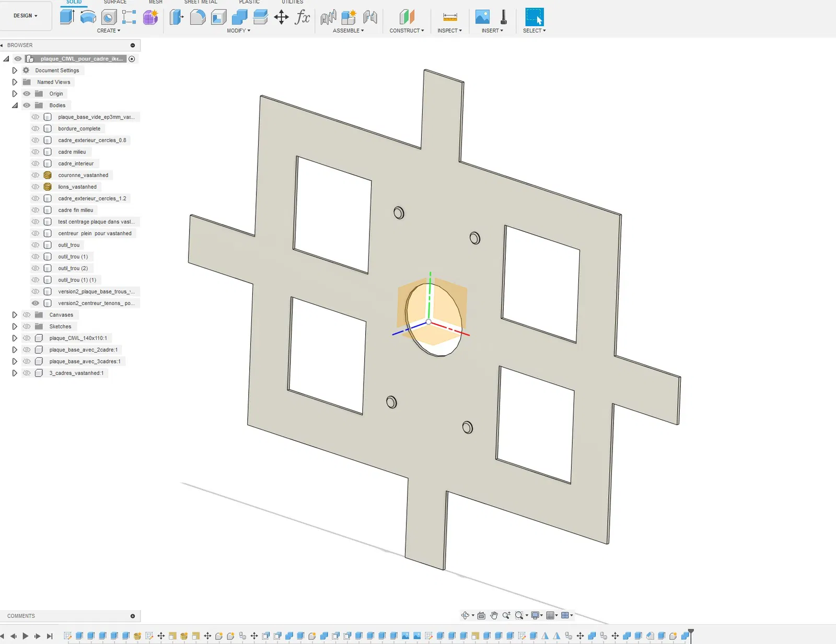
Task: Click the timeline end marker
Action: coord(691,635)
